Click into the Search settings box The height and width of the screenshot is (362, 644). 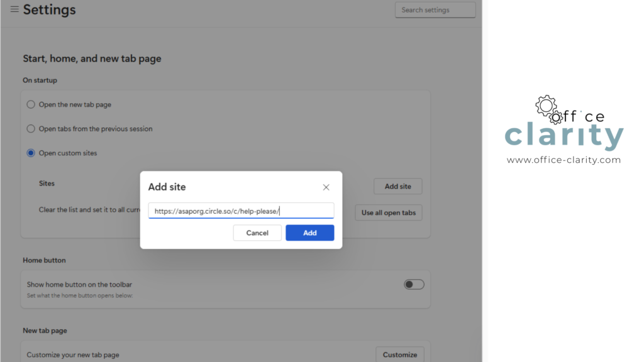point(435,10)
